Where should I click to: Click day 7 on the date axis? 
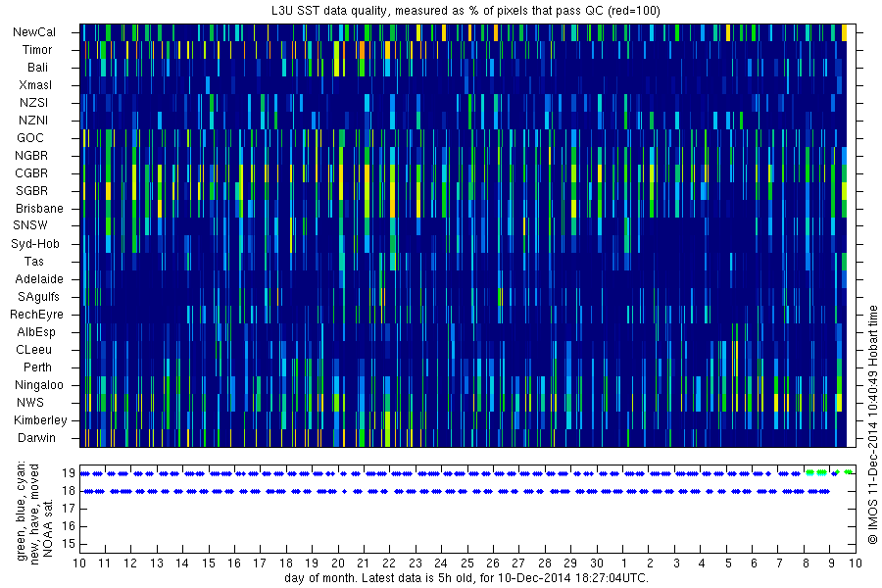(779, 563)
